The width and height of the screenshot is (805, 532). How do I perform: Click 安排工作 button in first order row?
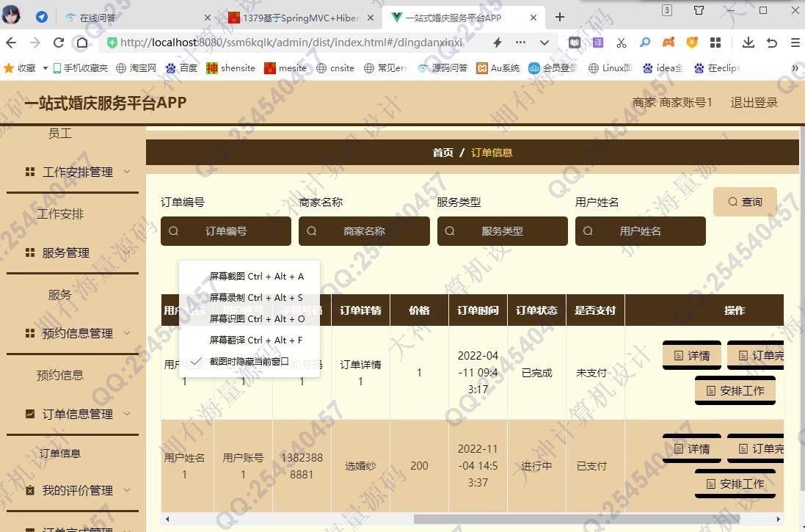(735, 391)
